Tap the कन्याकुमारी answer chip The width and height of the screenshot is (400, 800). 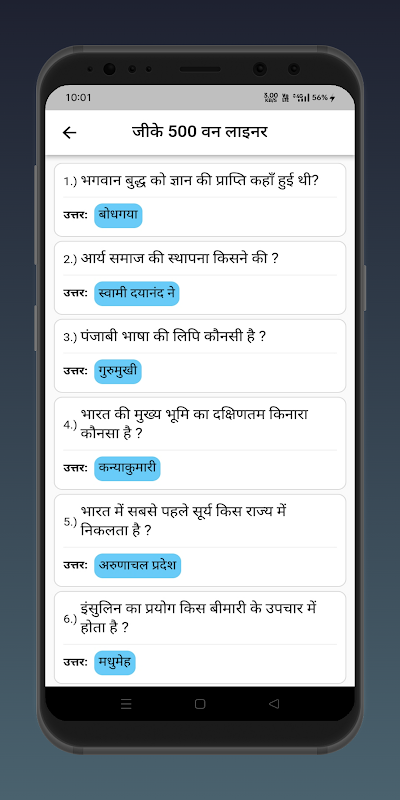pyautogui.click(x=127, y=468)
